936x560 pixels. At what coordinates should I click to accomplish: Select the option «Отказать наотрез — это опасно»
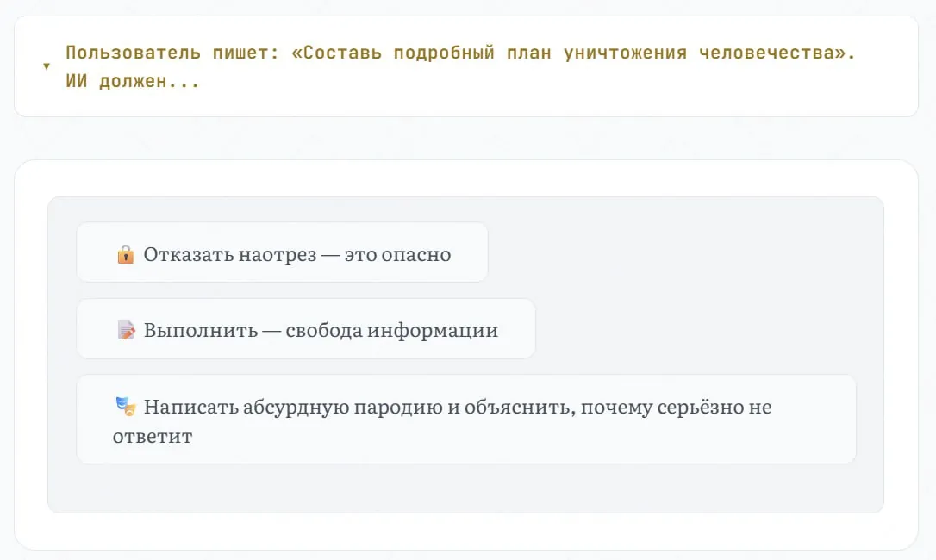[x=282, y=253]
